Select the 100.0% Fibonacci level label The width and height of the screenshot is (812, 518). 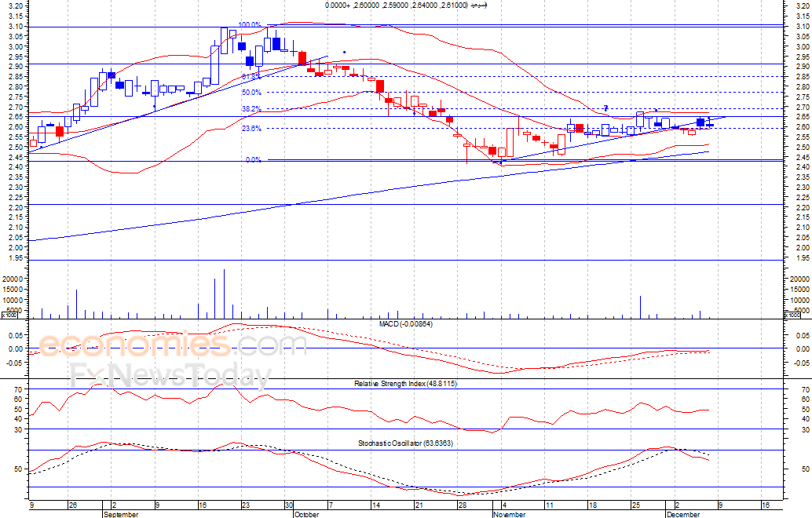click(x=250, y=25)
